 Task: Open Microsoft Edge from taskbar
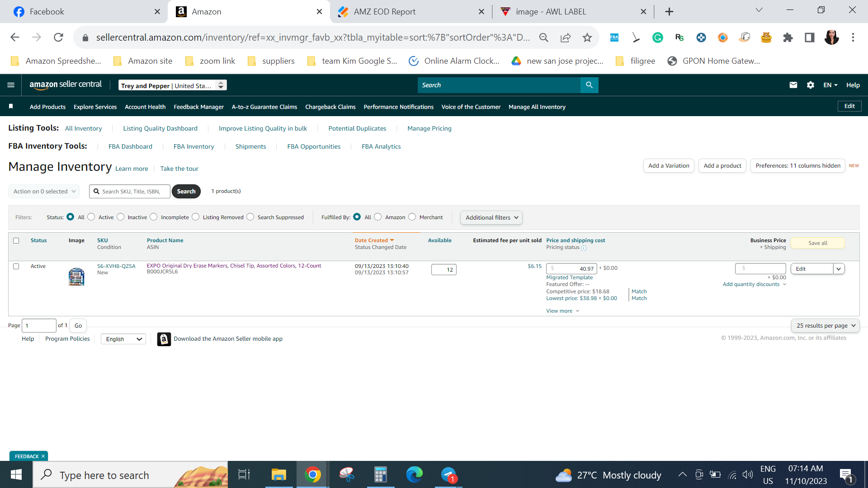pos(414,474)
